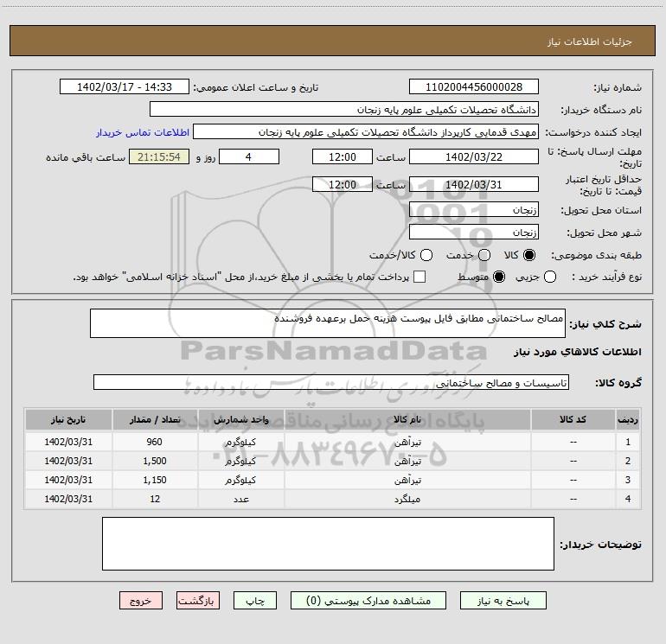Click مشاهده مدارک پیوستی (0) button

point(368,601)
